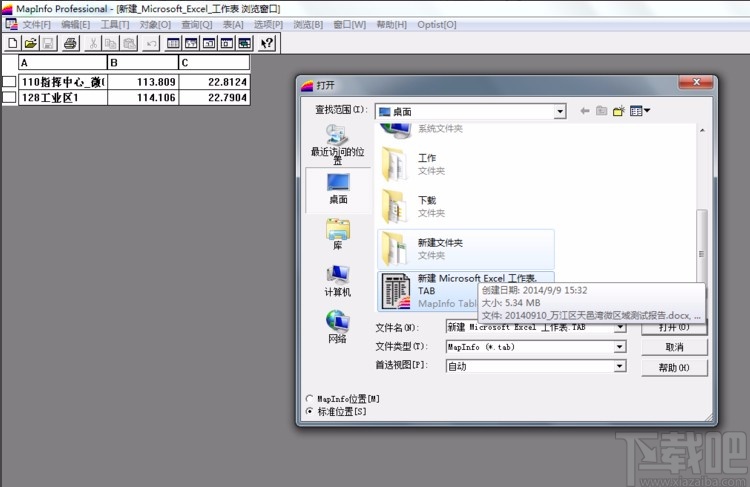
Task: Click the Save disk icon in toolbar
Action: point(48,44)
